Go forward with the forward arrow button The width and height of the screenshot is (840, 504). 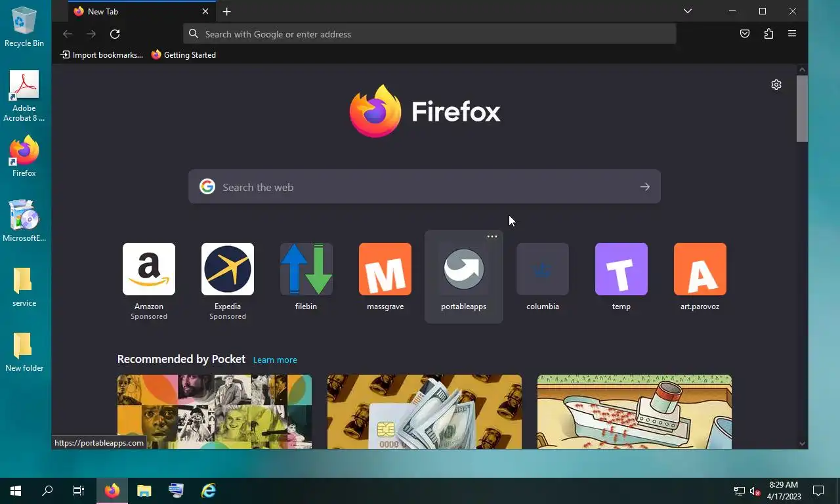[91, 34]
